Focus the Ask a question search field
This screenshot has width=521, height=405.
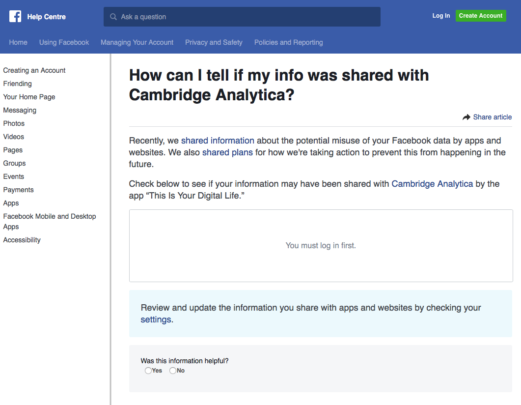[x=242, y=17]
